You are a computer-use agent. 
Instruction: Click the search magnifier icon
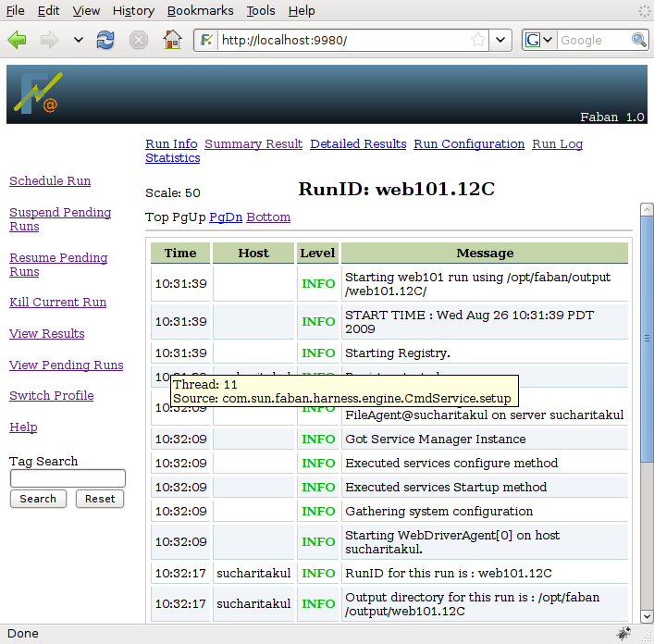coord(638,40)
